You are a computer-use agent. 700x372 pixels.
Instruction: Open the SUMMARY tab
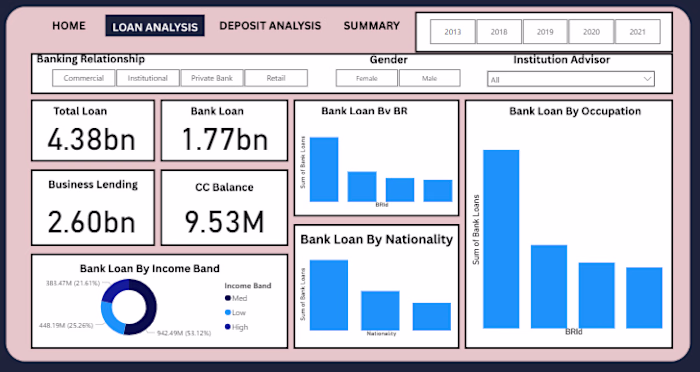(x=371, y=26)
